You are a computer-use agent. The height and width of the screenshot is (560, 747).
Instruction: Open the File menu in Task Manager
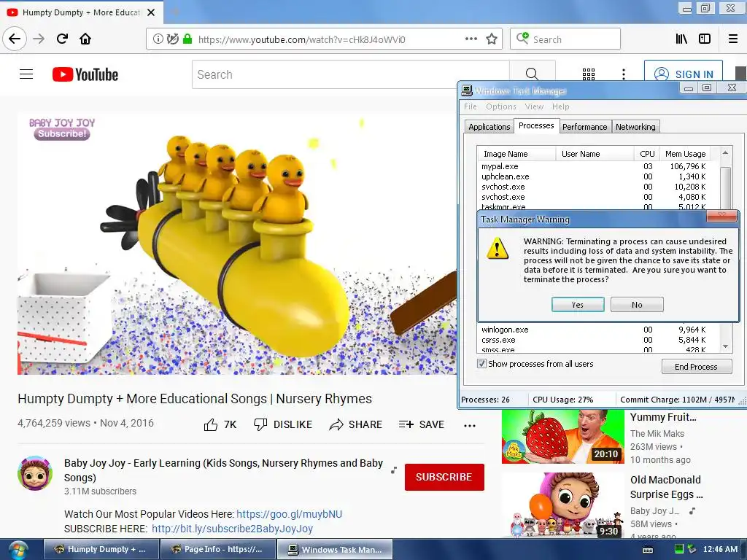(471, 106)
